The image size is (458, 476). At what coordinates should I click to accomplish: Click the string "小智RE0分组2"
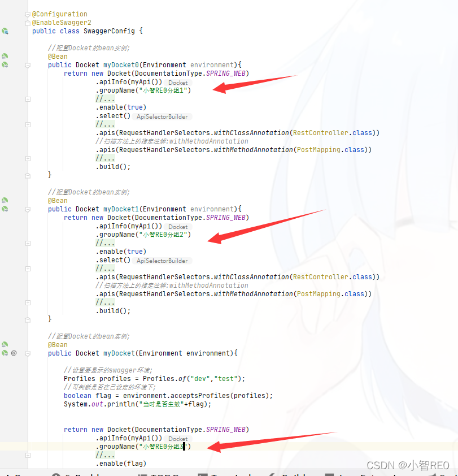tap(163, 235)
